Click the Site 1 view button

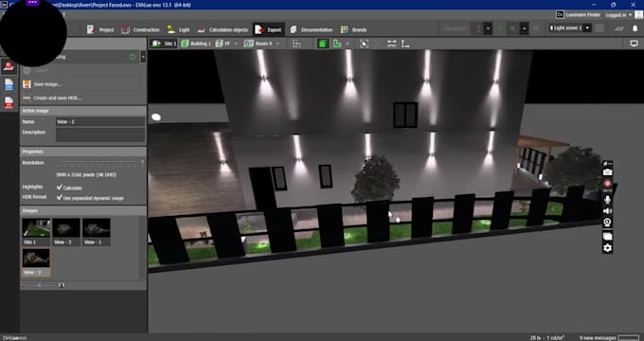(x=164, y=44)
